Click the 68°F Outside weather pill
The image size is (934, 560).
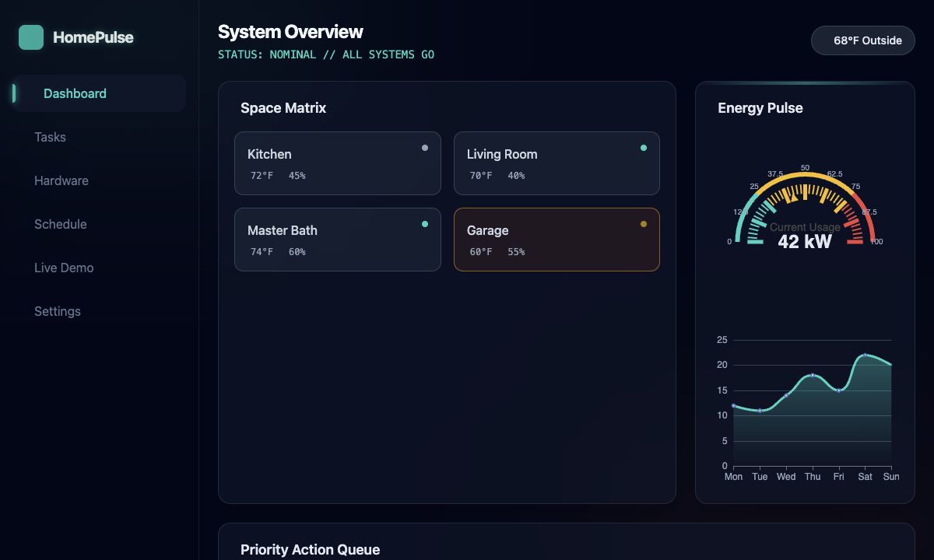pyautogui.click(x=863, y=40)
